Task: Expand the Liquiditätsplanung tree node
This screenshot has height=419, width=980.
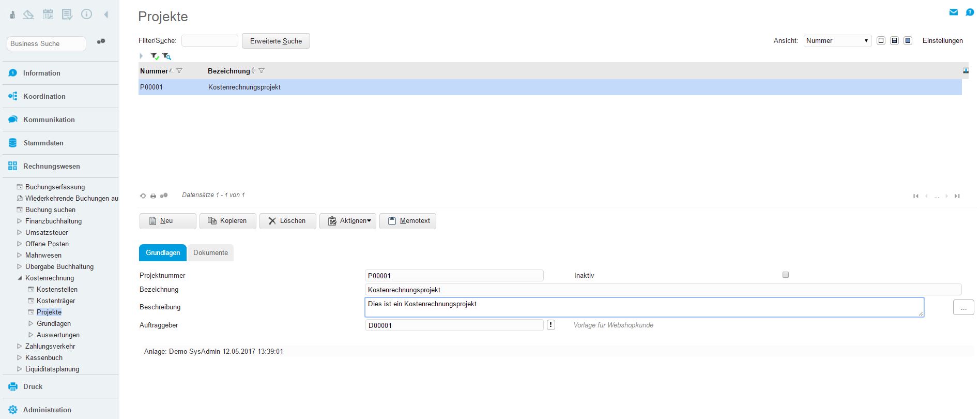Action: point(20,369)
